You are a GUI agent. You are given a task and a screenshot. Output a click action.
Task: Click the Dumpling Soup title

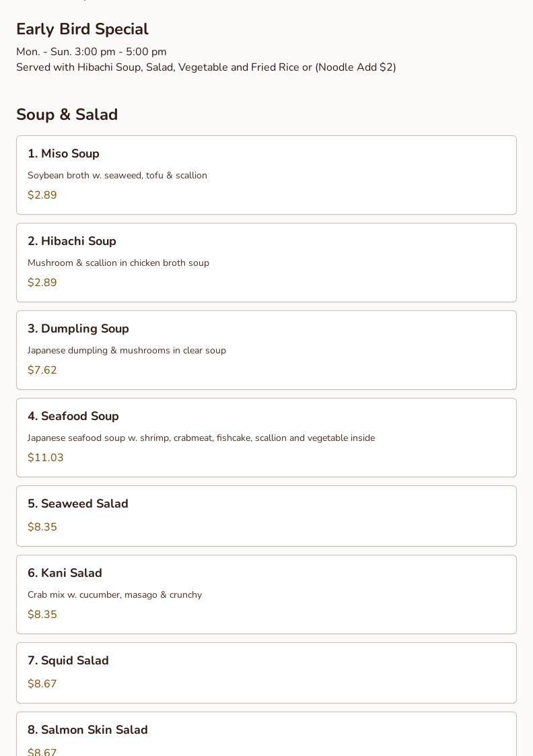click(78, 329)
